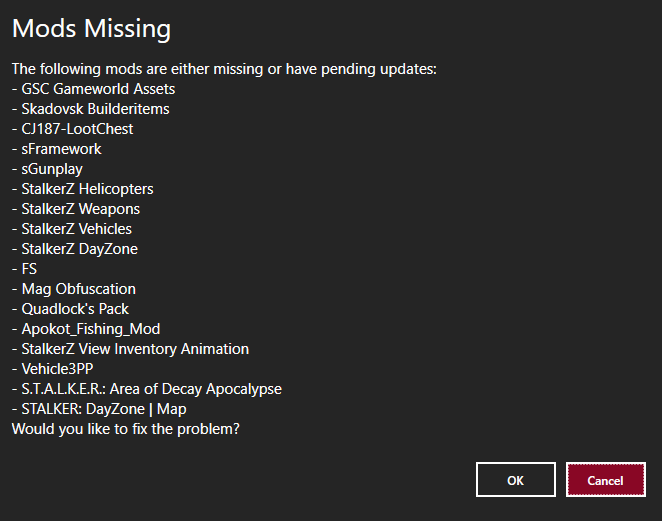662x521 pixels.
Task: Select the GSC Gameworld Assets entry
Action: pyautogui.click(x=98, y=89)
